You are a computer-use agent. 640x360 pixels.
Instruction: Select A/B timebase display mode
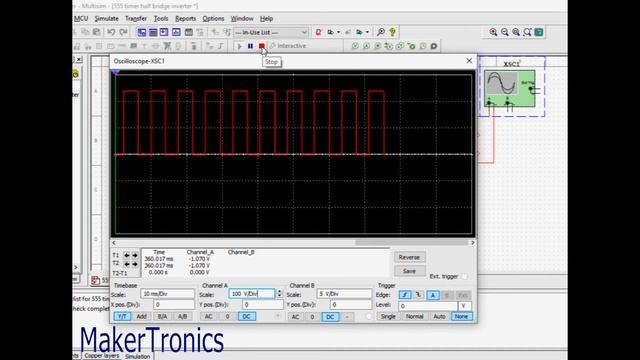coord(182,316)
